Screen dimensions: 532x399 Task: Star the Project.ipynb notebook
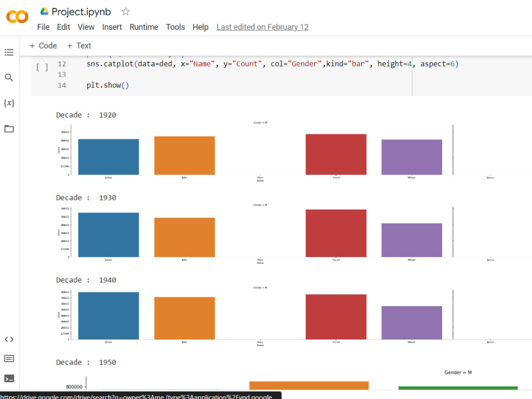click(x=124, y=11)
